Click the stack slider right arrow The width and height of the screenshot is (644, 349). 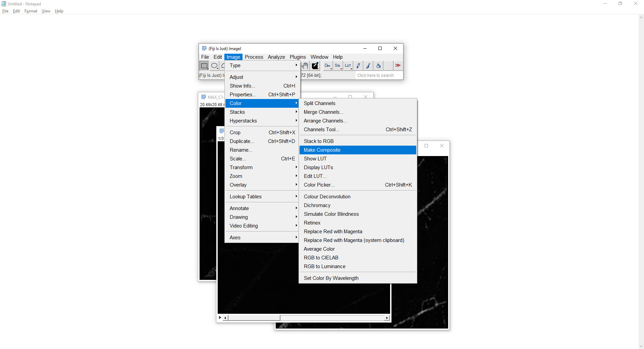pos(387,318)
